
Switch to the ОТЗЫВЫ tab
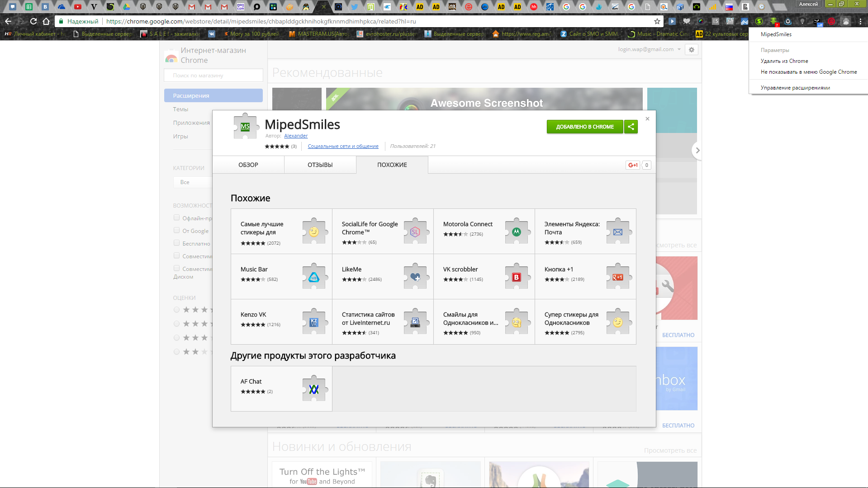[x=320, y=165]
